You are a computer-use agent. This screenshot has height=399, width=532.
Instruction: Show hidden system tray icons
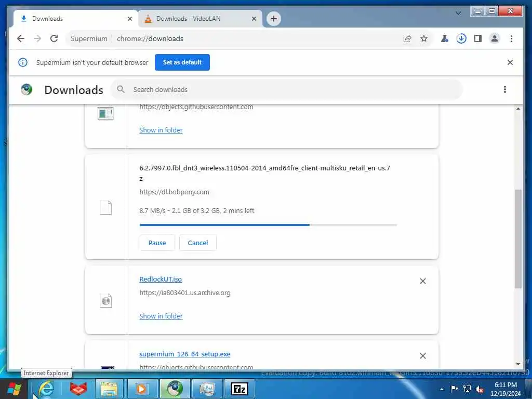(442, 389)
